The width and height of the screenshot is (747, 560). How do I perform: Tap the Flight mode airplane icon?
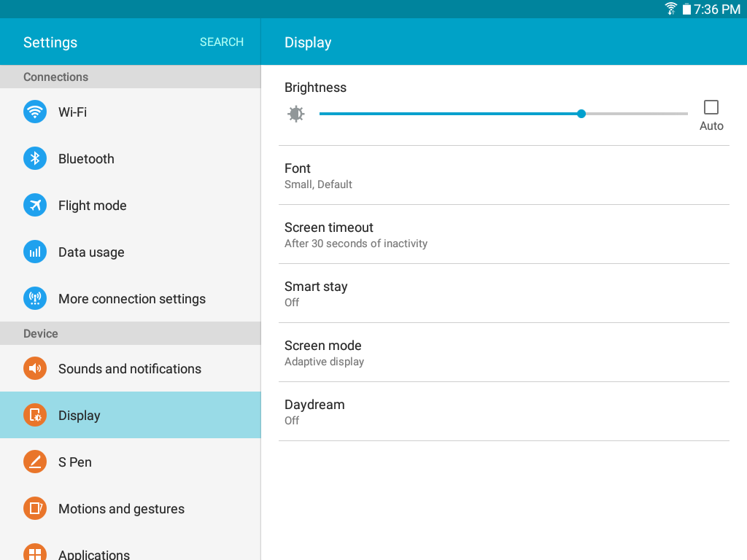(35, 205)
